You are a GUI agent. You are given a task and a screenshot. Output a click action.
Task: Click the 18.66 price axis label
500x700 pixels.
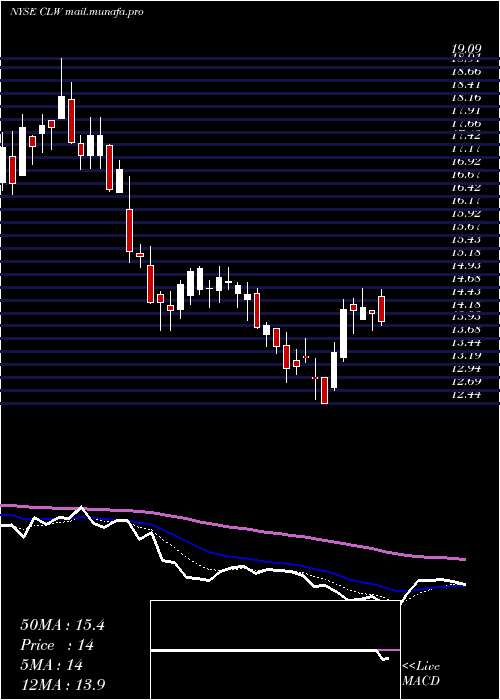467,71
